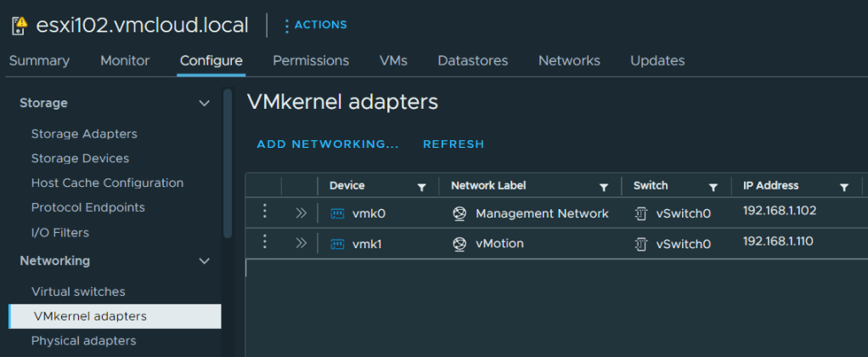
Task: Expand vmk0 row details
Action: coord(300,212)
